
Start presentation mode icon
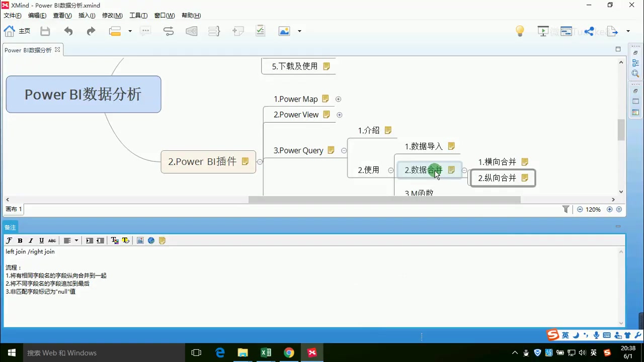coord(543,31)
